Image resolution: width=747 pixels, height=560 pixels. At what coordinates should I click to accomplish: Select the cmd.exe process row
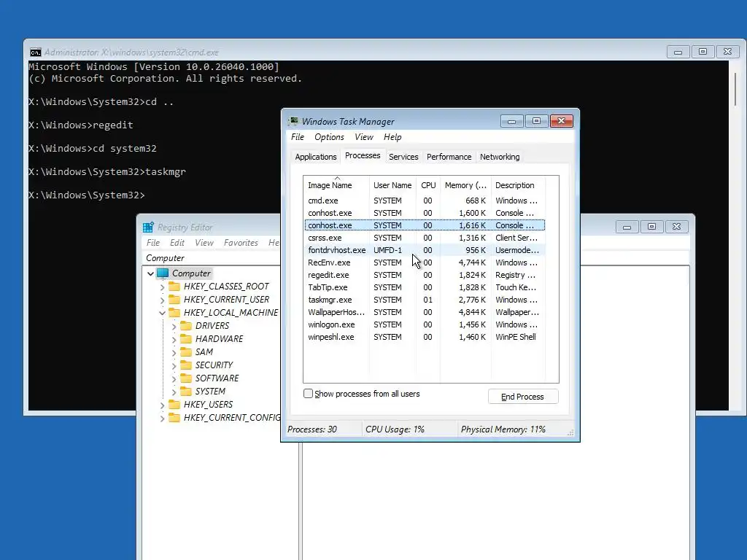425,201
